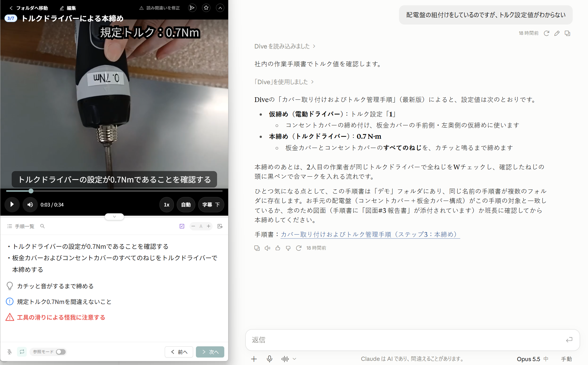Open the 編集 edit option
Screen dimensions: 588x365
pyautogui.click(x=68, y=8)
